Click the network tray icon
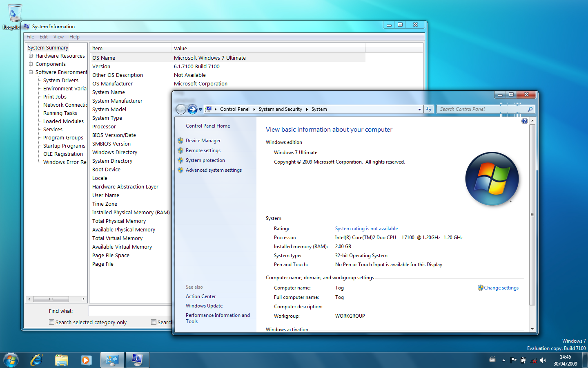Viewport: 588px width, 368px height. point(533,360)
